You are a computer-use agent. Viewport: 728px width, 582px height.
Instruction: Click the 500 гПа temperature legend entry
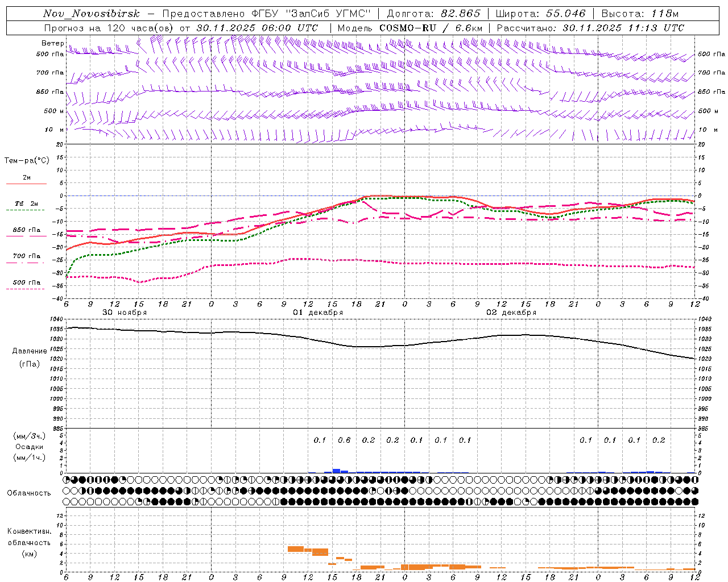[26, 282]
